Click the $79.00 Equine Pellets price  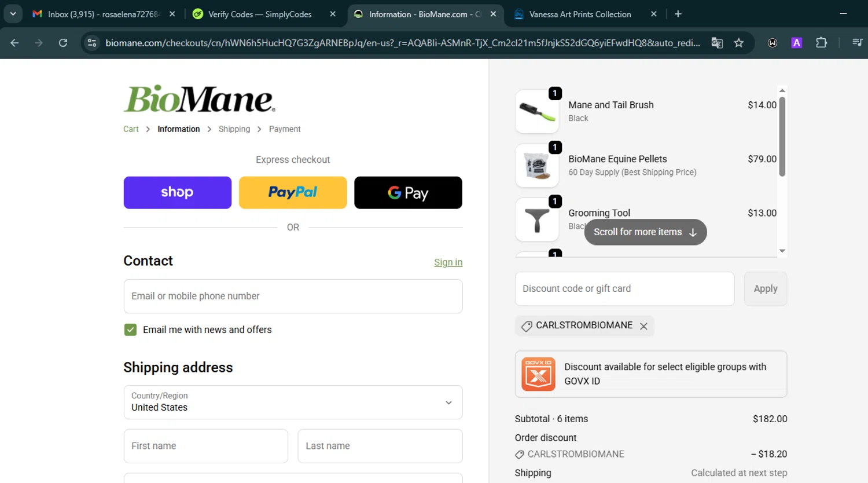pyautogui.click(x=762, y=159)
